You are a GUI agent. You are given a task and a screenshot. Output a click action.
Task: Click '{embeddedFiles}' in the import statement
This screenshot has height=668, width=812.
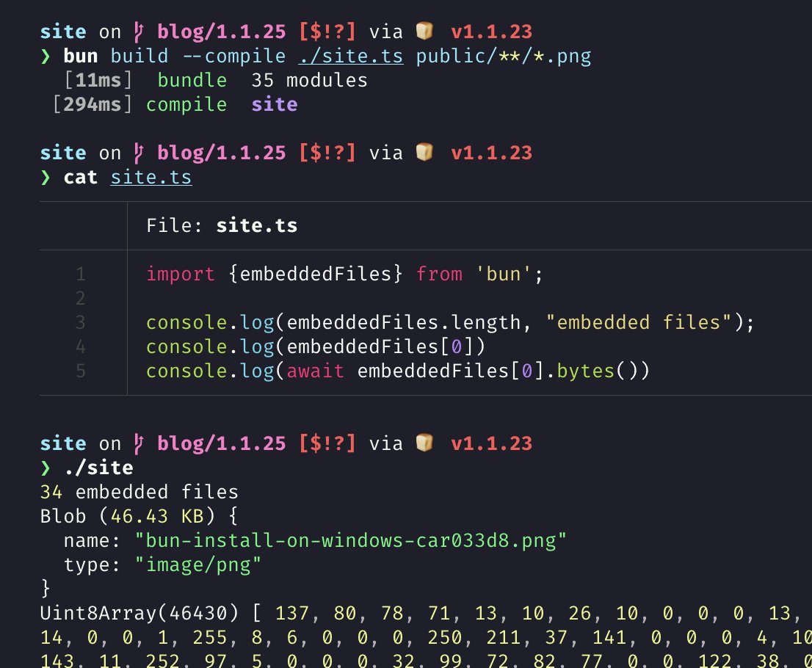pyautogui.click(x=316, y=274)
